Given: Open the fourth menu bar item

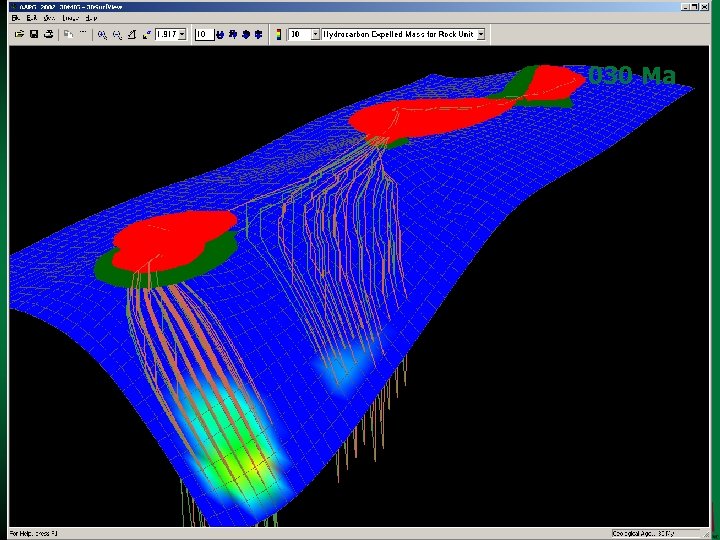Looking at the screenshot, I should [x=70, y=18].
